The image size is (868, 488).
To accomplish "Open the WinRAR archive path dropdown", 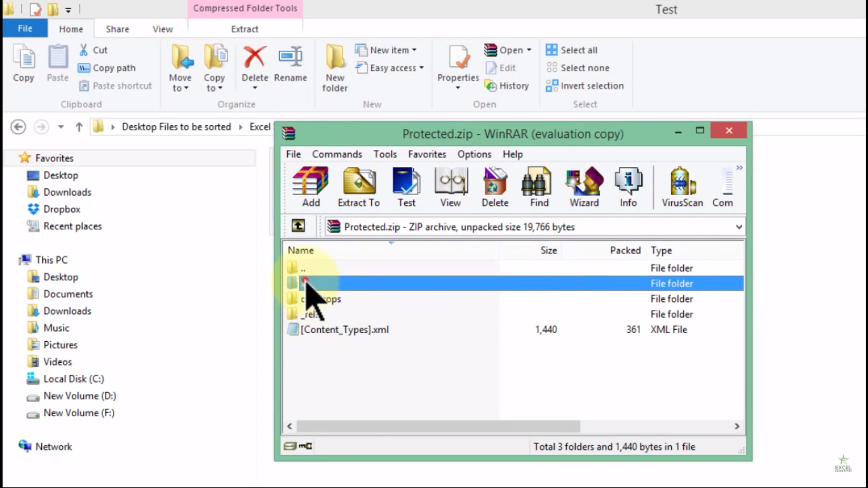I will 739,227.
